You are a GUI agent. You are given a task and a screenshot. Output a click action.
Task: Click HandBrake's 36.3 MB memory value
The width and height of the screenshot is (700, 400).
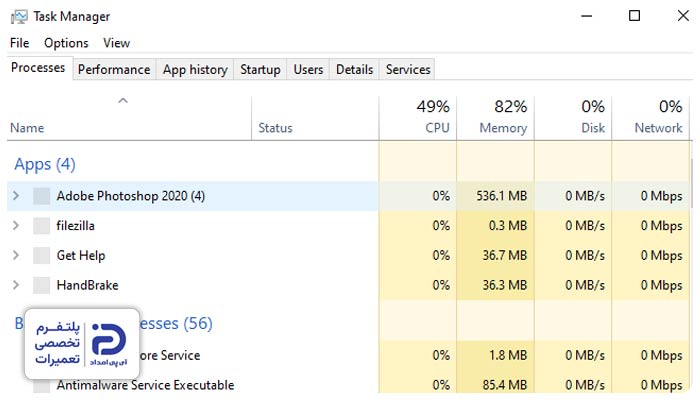[x=504, y=285]
